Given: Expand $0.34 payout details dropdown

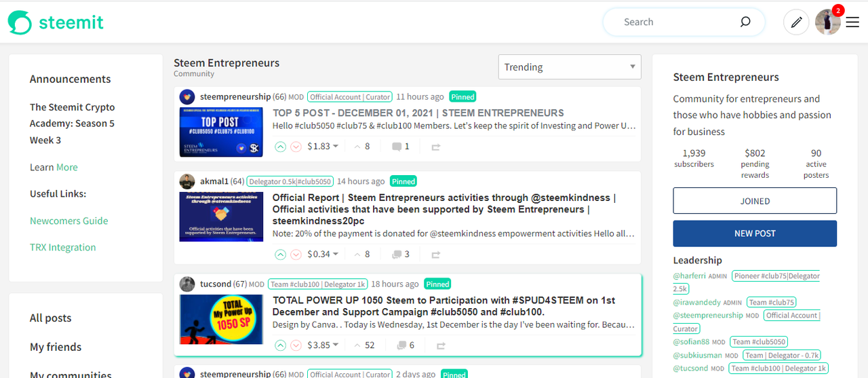Looking at the screenshot, I should [323, 254].
